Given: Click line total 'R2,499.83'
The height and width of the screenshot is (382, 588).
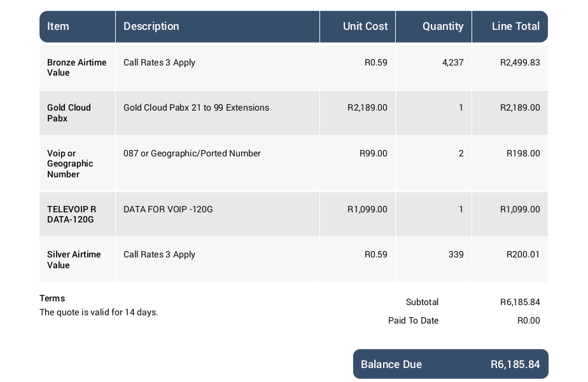Looking at the screenshot, I should pos(520,62).
